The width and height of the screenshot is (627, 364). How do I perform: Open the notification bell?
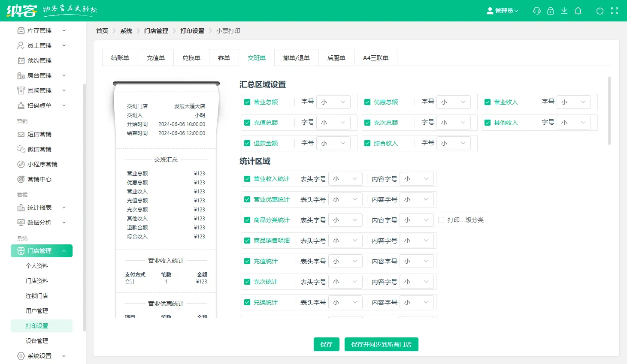(x=578, y=11)
